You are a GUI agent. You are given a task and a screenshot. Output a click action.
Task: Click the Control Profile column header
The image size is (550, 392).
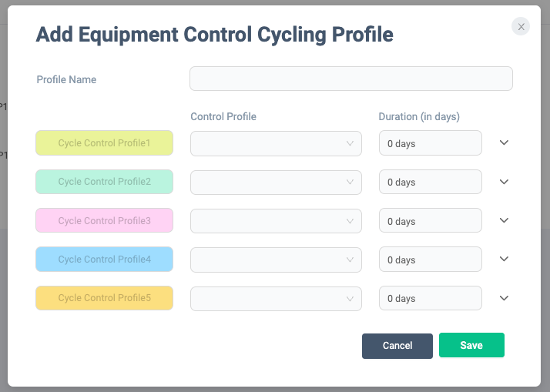[x=223, y=116]
